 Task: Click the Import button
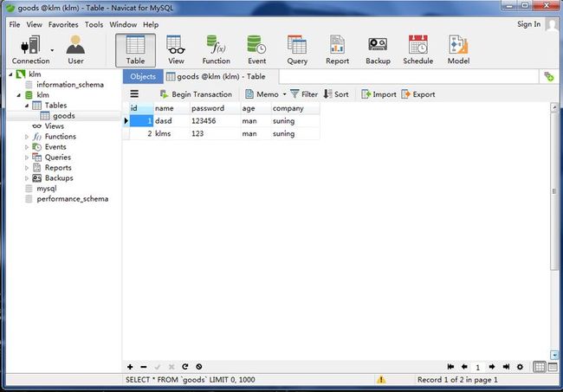(379, 94)
